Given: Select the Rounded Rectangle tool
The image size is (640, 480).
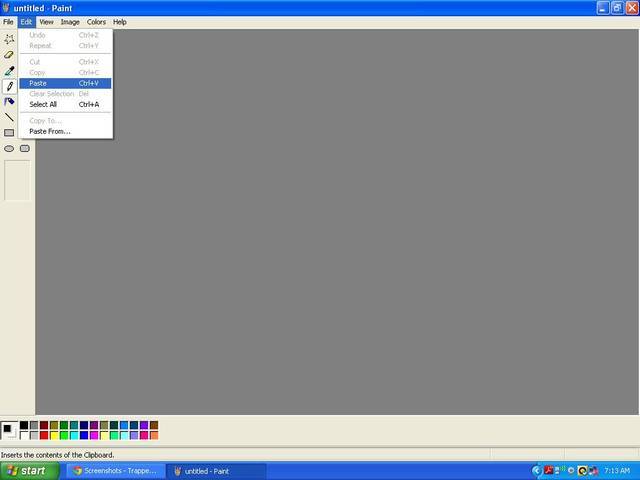Looking at the screenshot, I should [25, 149].
